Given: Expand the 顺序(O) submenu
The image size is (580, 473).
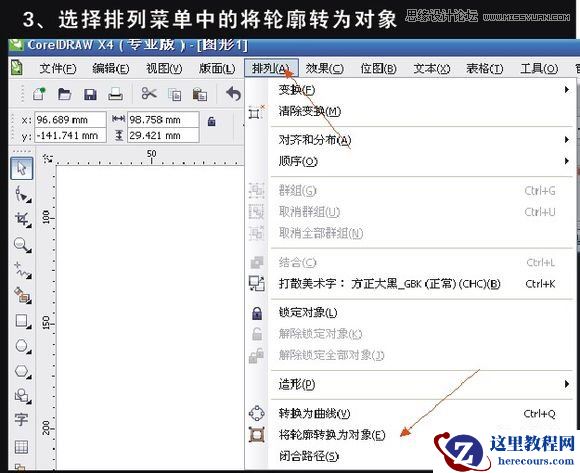Looking at the screenshot, I should click(411, 161).
